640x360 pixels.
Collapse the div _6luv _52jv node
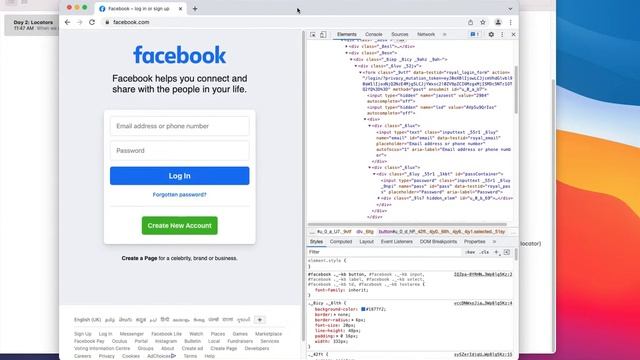[356, 66]
